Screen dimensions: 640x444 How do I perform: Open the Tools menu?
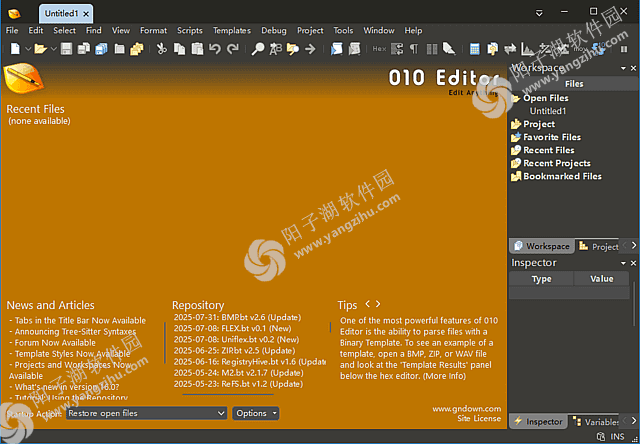343,31
